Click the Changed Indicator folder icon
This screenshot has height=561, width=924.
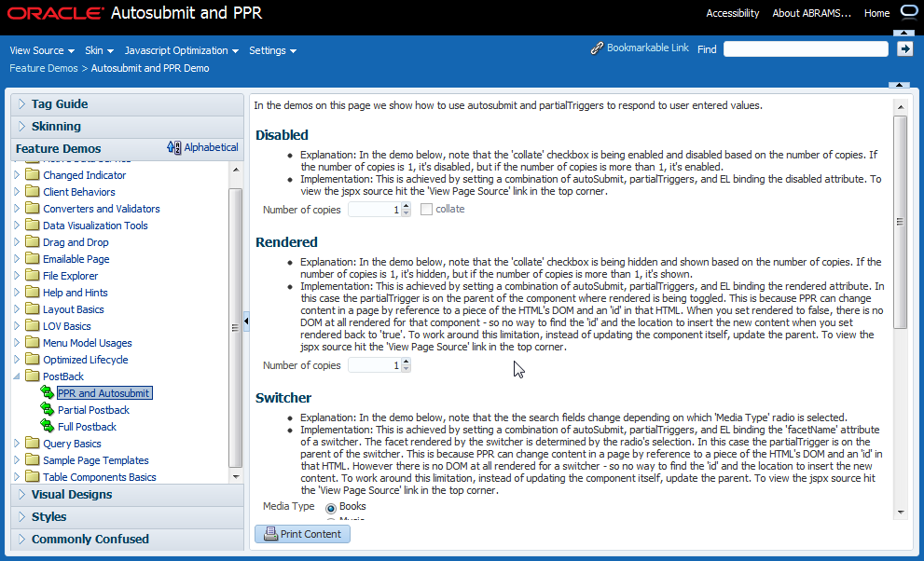click(33, 175)
